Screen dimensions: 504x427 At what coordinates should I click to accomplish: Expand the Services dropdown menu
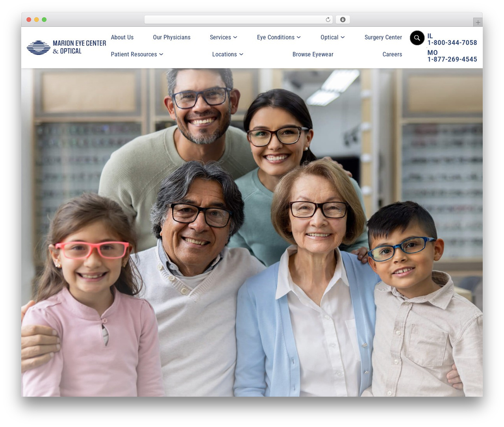pos(224,37)
